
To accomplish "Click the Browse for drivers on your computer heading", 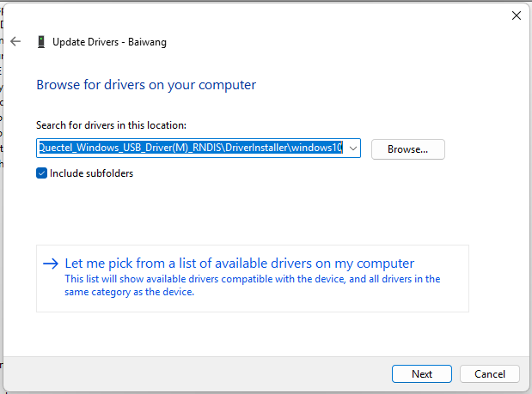I will pyautogui.click(x=146, y=85).
